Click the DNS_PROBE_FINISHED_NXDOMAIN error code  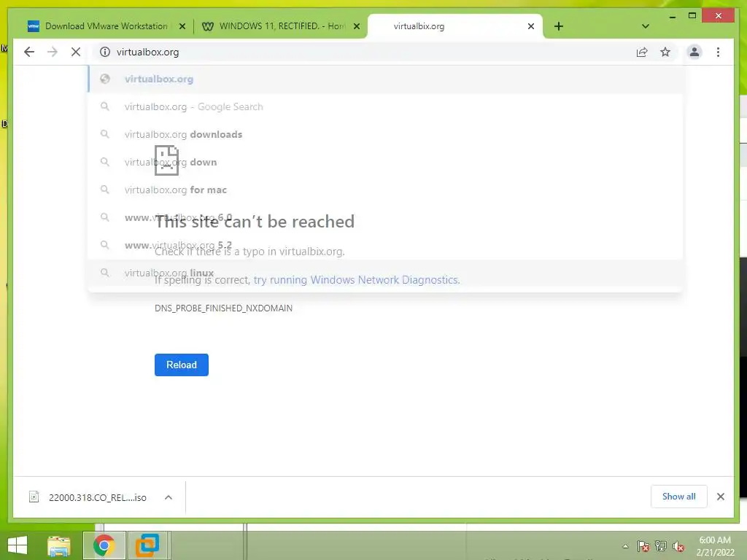pyautogui.click(x=223, y=308)
